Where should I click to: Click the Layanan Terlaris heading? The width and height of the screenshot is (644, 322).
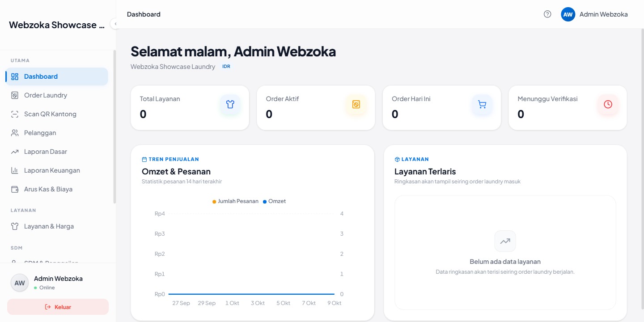click(x=425, y=171)
